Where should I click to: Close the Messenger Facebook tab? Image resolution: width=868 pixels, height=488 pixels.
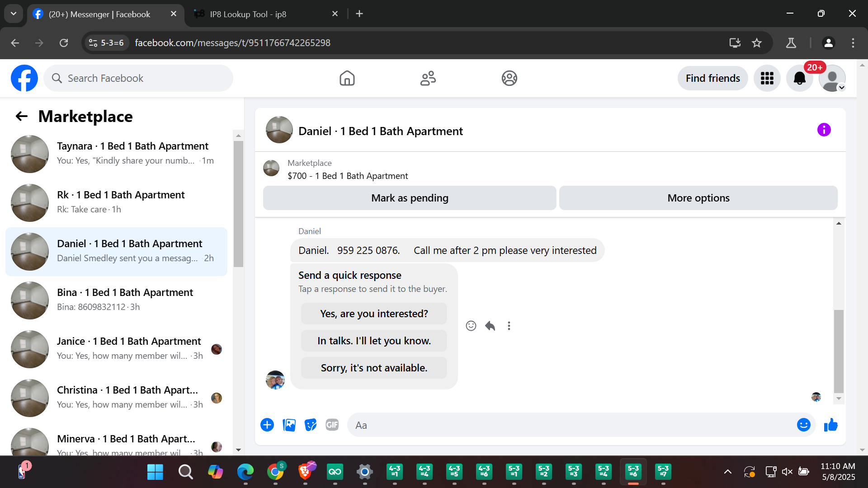pyautogui.click(x=174, y=14)
